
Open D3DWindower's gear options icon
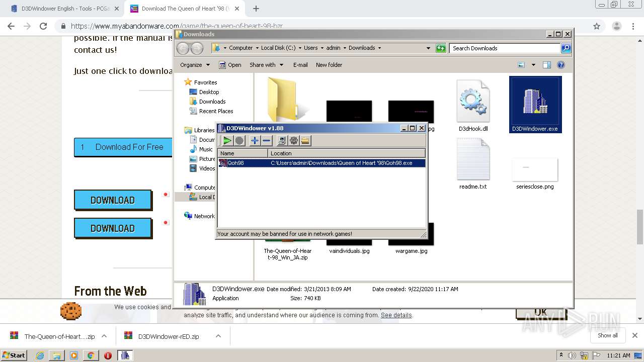tap(294, 141)
